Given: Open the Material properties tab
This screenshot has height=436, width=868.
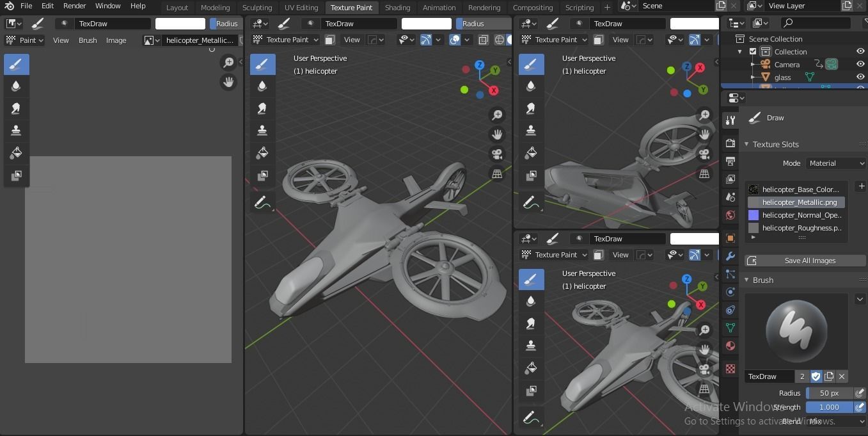Looking at the screenshot, I should pos(730,346).
